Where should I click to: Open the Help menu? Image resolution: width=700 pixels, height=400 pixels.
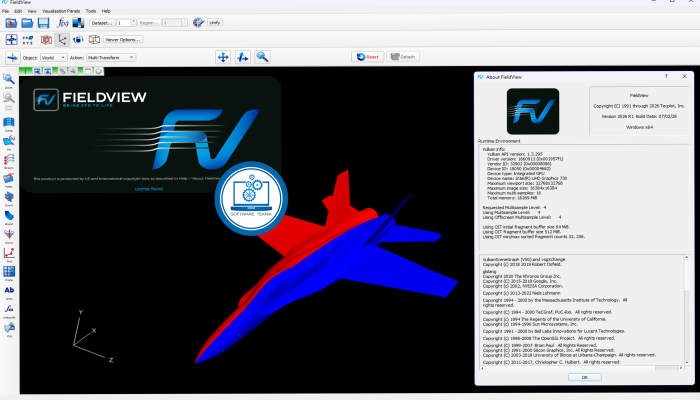[x=106, y=11]
